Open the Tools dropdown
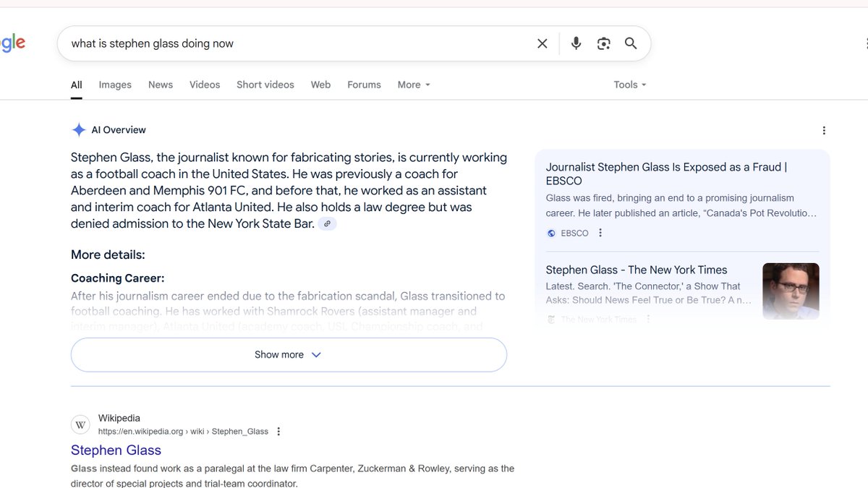Image resolution: width=868 pixels, height=488 pixels. tap(630, 85)
